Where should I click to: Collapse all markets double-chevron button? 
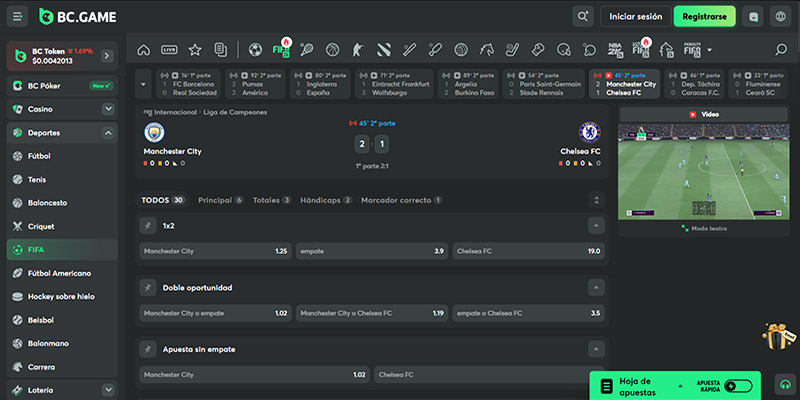pos(596,200)
